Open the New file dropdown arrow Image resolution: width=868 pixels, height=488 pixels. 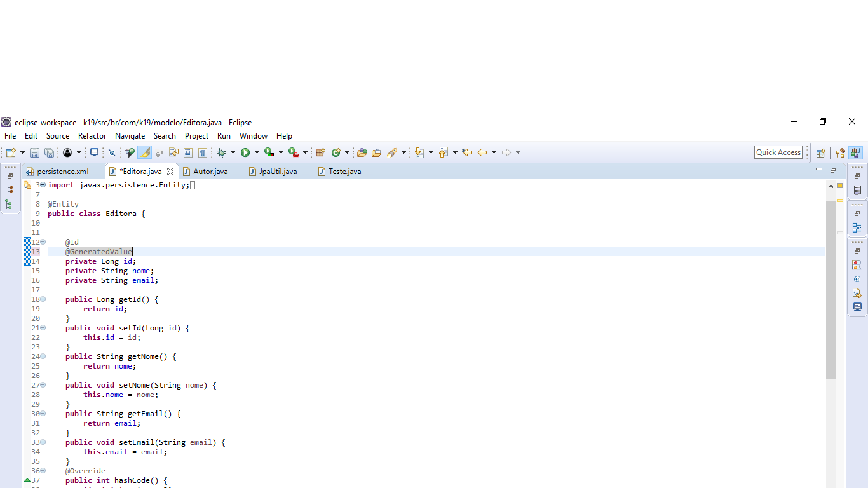coord(22,152)
